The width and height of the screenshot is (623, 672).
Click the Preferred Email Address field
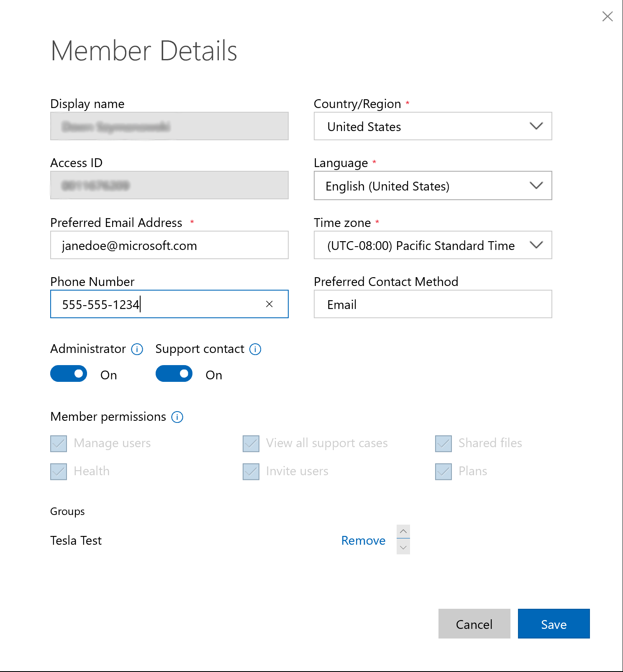click(x=169, y=245)
